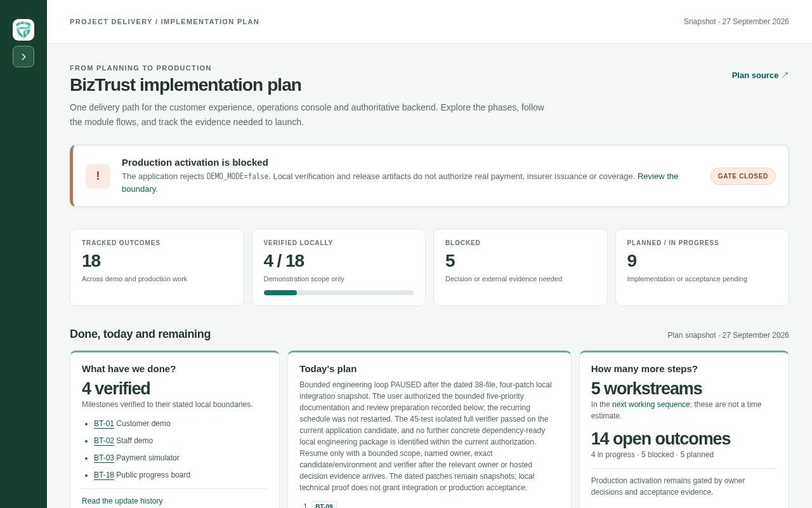
Task: Open the Plan source link
Action: click(760, 75)
